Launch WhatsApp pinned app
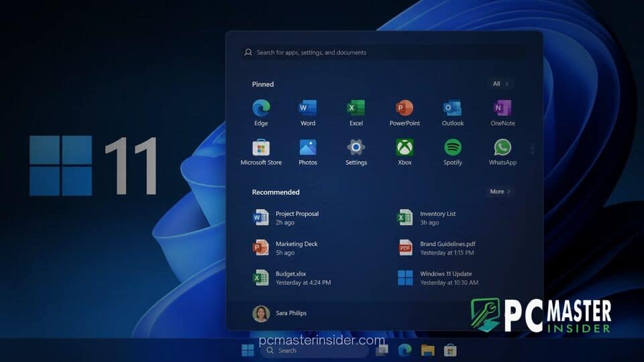644x362 pixels. pos(502,152)
